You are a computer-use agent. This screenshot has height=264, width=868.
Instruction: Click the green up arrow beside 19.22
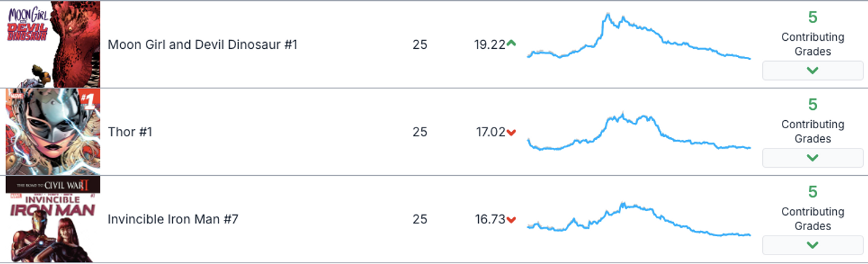coord(511,44)
